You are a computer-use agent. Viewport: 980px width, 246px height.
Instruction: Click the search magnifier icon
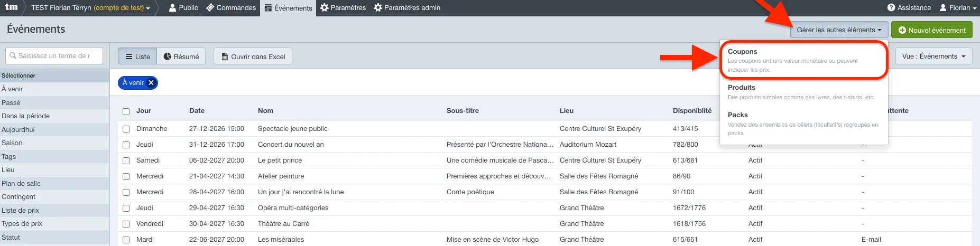coord(13,55)
